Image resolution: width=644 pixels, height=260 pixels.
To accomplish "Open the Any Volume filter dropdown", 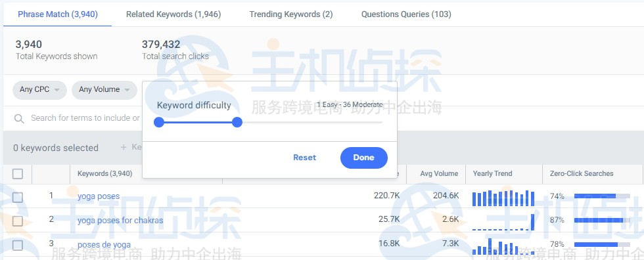I will click(104, 89).
